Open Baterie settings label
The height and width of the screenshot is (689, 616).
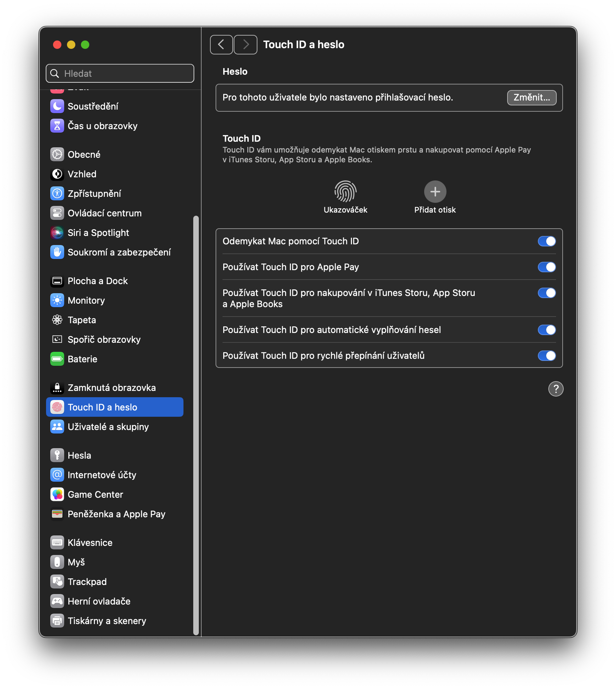point(82,359)
